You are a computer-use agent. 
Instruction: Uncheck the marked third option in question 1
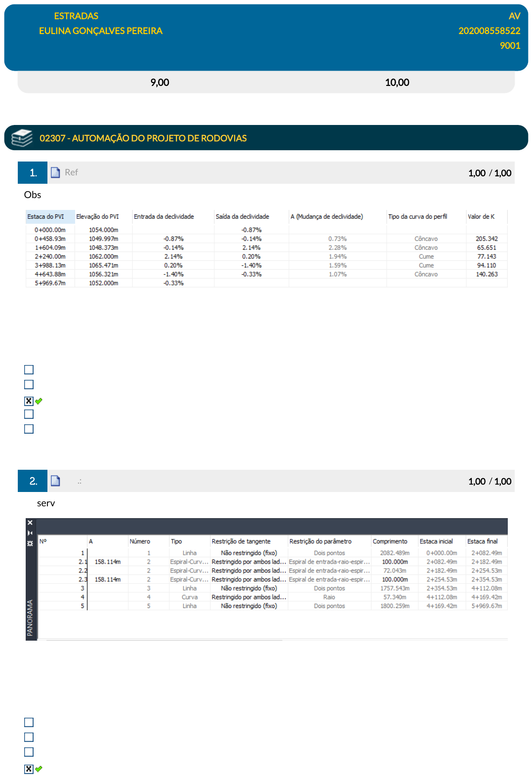coord(29,401)
